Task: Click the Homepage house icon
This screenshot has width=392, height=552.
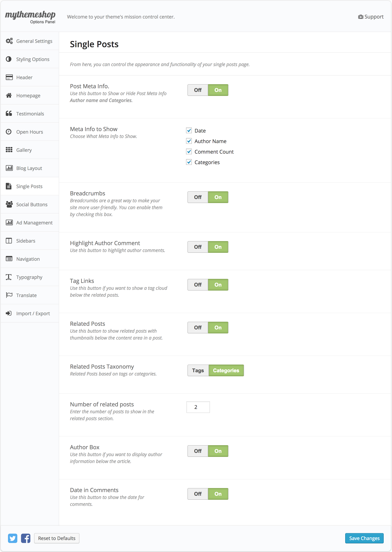Action: tap(9, 96)
